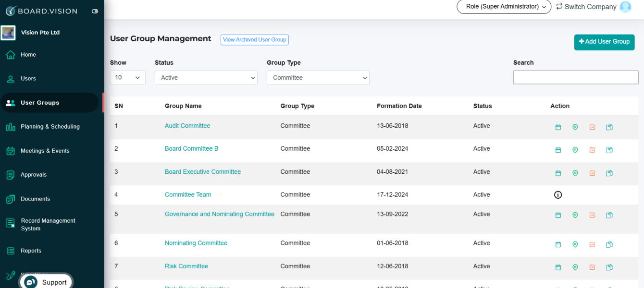Click the location pin icon for Board Executive Committee
Viewport: 644px width, 288px height.
575,173
